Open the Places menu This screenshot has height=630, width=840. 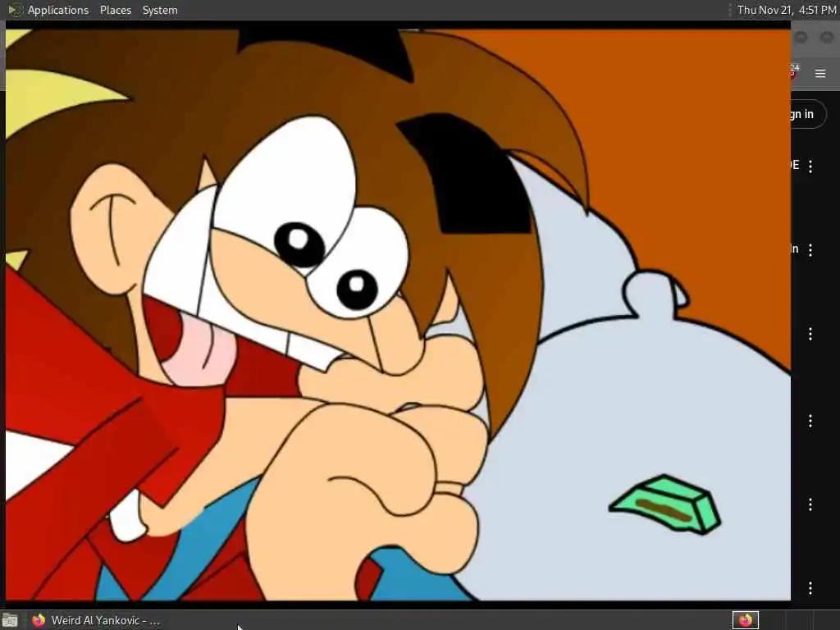coord(115,10)
